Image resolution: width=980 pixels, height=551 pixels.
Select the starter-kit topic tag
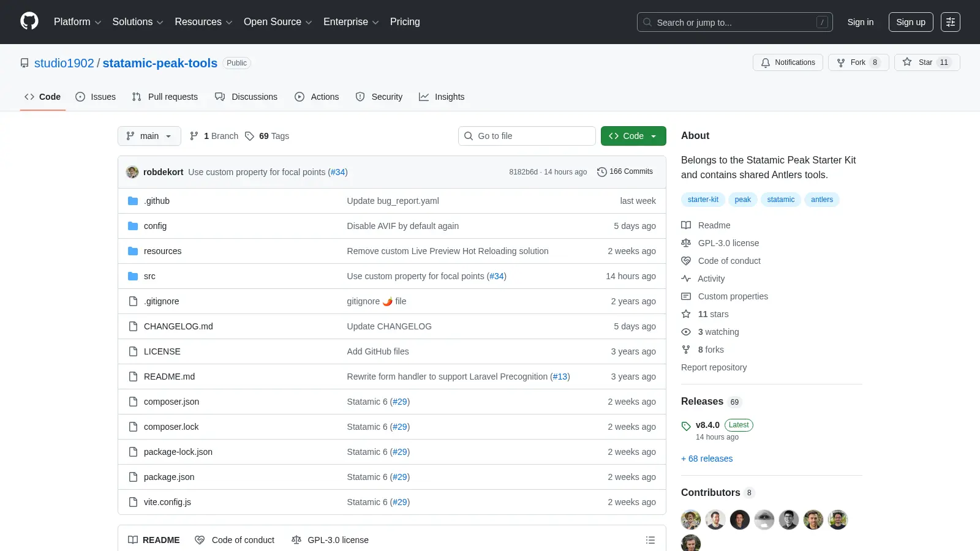click(703, 200)
